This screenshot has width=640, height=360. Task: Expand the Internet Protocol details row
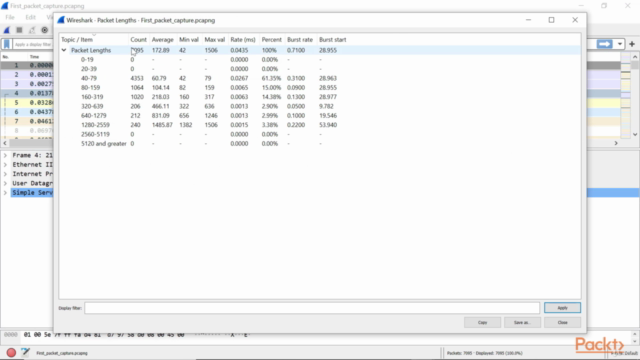click(x=5, y=174)
